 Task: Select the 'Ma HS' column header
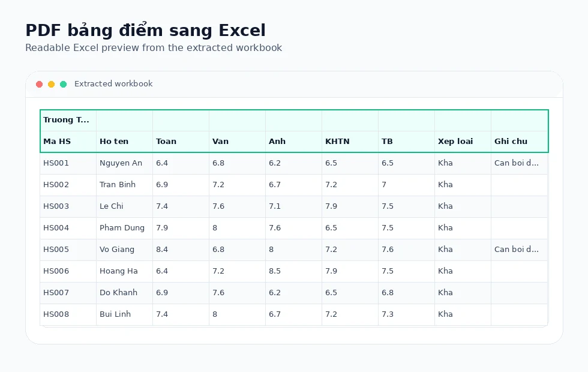click(68, 142)
